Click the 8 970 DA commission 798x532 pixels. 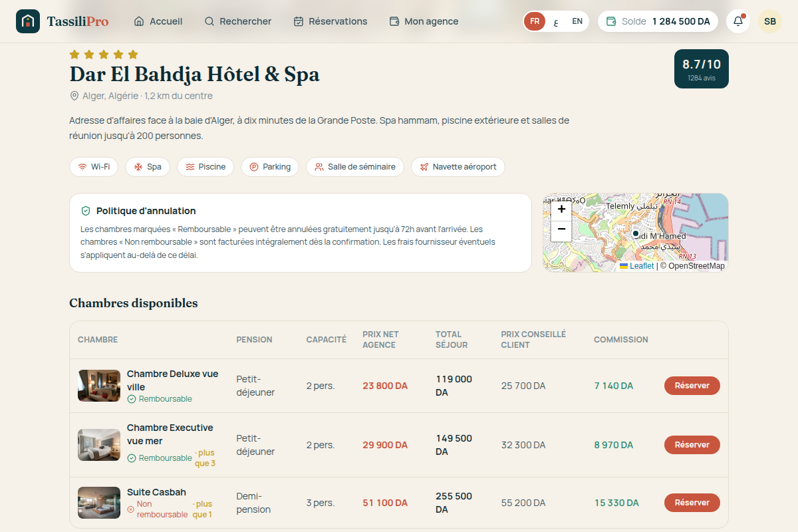tap(614, 445)
